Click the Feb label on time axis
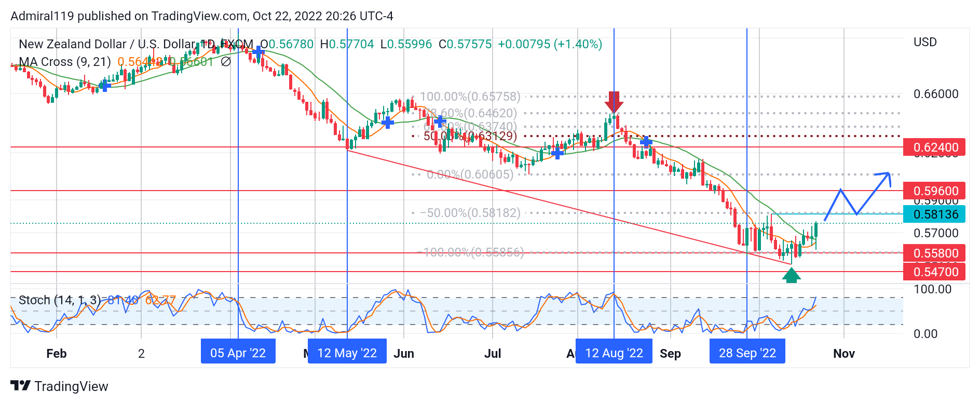This screenshot has height=404, width=980. point(57,354)
